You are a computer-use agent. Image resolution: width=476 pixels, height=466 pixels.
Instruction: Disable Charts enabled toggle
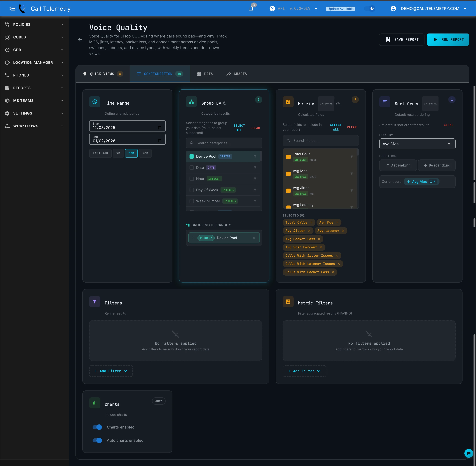point(97,427)
